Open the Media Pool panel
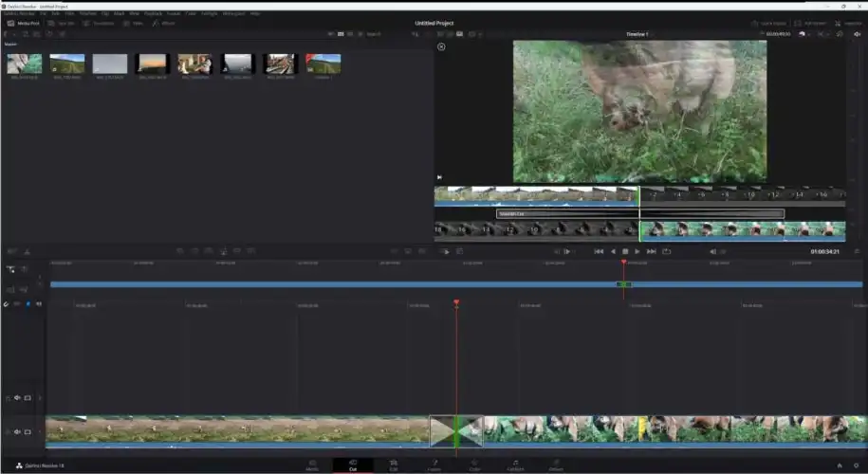This screenshot has width=868, height=474. 24,23
